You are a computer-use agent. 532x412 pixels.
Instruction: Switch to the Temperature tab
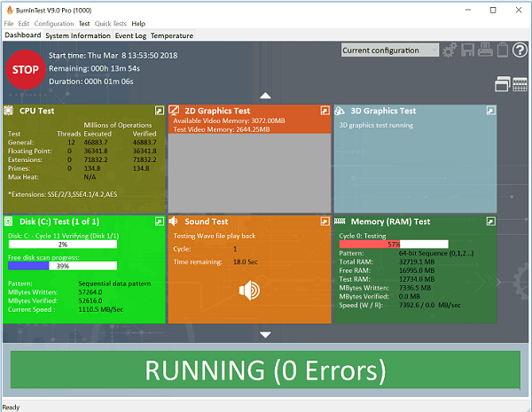coord(172,35)
